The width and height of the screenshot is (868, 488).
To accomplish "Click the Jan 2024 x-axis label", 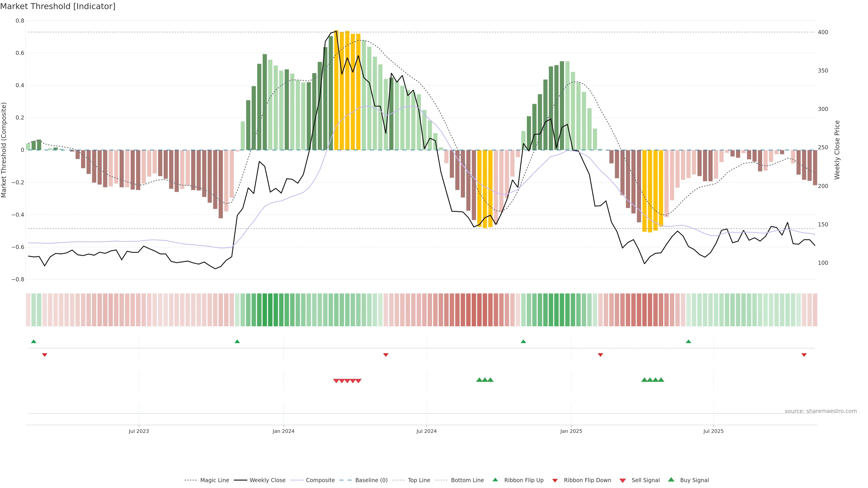I will [x=283, y=431].
